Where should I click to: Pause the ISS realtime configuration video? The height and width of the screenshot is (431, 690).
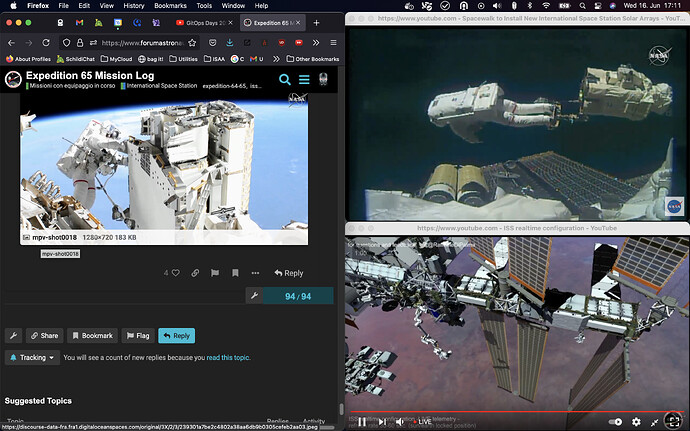tap(362, 421)
